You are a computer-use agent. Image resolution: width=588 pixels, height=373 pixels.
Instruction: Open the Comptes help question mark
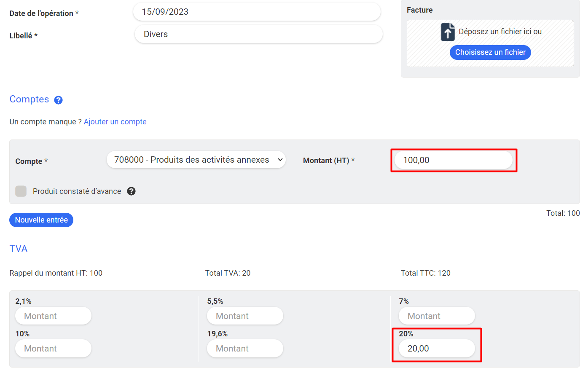pyautogui.click(x=59, y=100)
